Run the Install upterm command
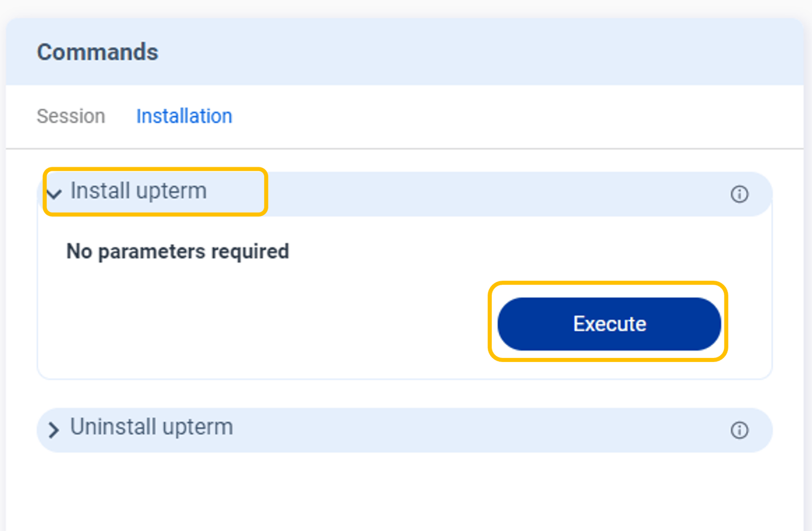This screenshot has width=812, height=531. point(608,324)
